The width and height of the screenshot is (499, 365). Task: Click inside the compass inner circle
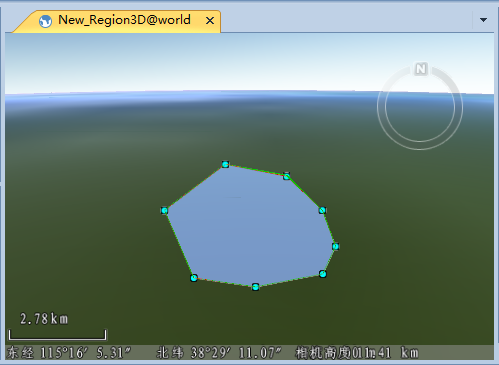coord(420,107)
